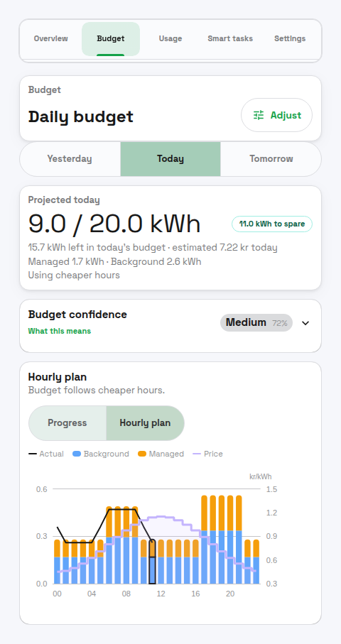Click the Daily budget heading
This screenshot has height=644, width=341.
pos(80,116)
